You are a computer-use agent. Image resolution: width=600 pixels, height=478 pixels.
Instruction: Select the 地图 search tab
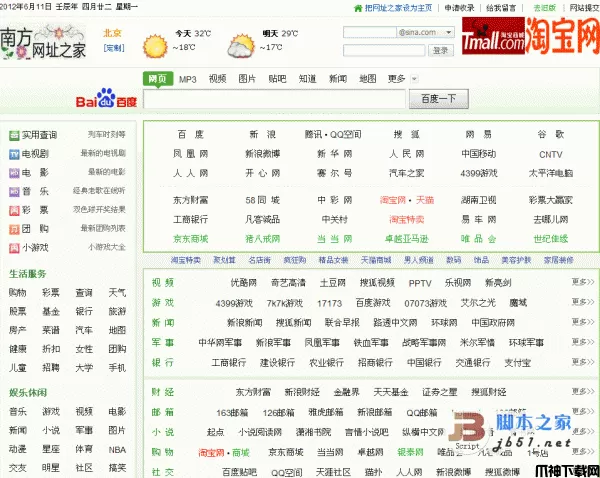pos(368,79)
